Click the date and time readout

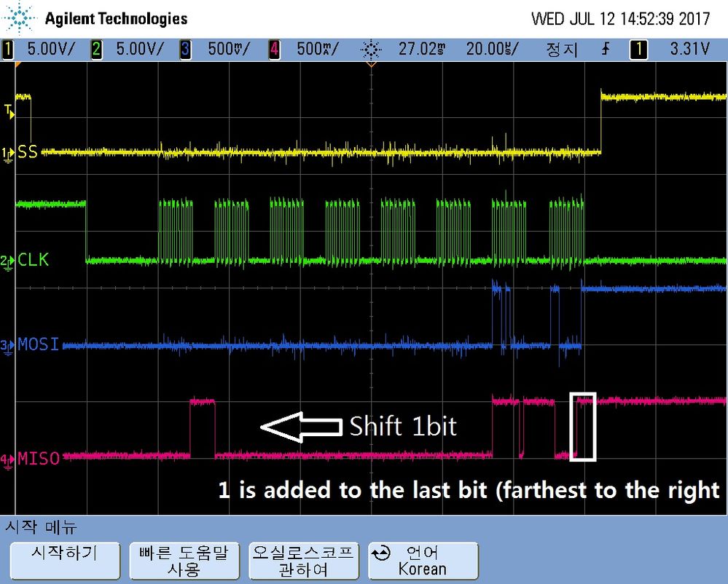tap(621, 19)
